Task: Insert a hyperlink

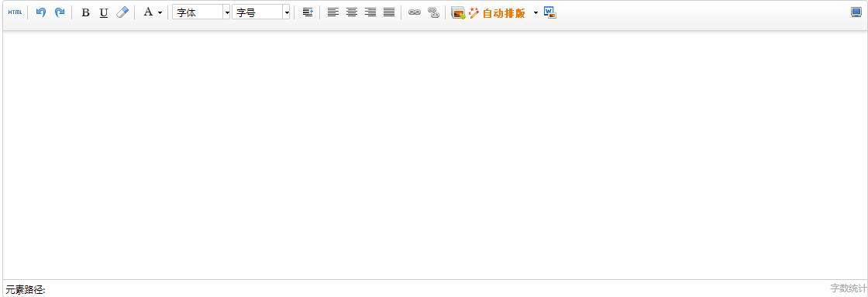Action: (x=415, y=12)
